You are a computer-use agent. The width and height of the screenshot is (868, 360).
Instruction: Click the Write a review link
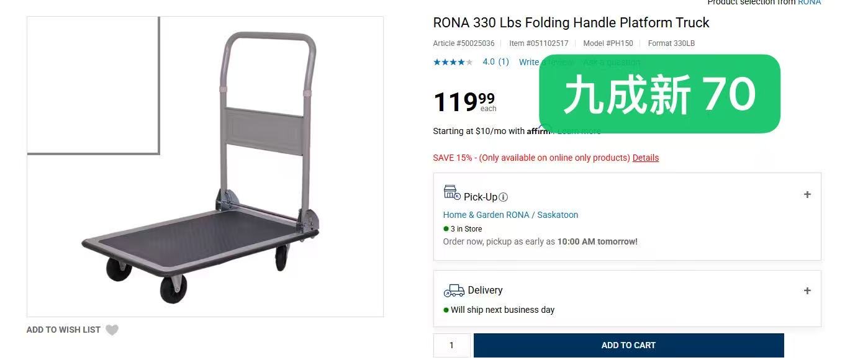(x=529, y=62)
